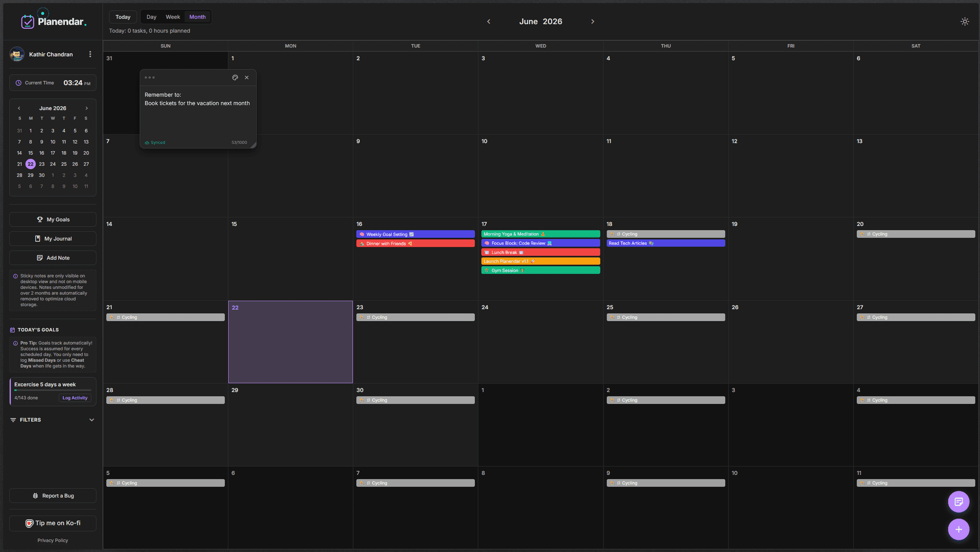
Task: Toggle the light/dark theme sun icon
Action: coord(965,21)
